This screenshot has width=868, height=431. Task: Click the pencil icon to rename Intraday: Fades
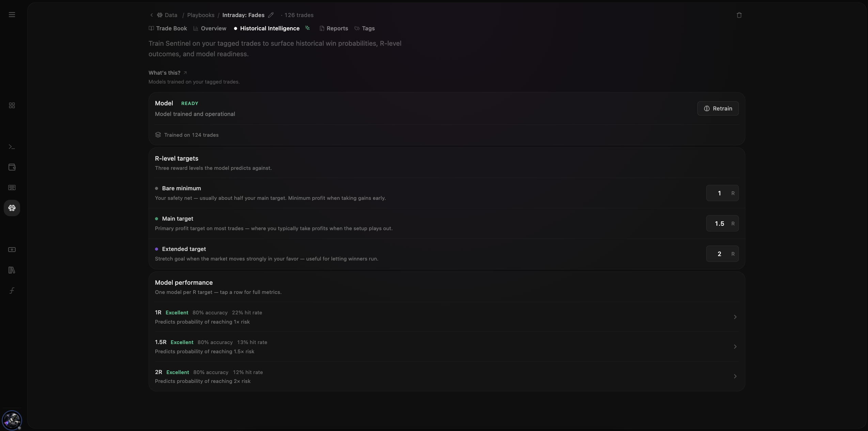(271, 15)
